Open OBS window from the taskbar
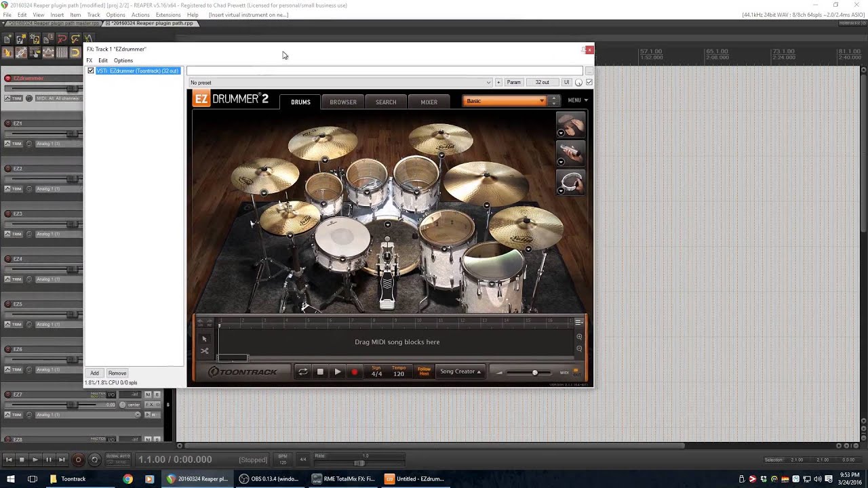Screen dimensions: 868x488 click(269, 479)
